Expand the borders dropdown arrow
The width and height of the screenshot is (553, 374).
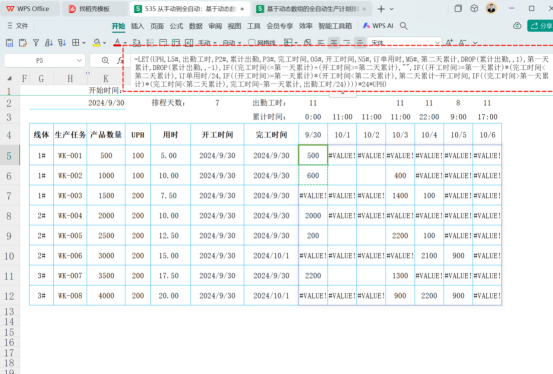pos(84,43)
